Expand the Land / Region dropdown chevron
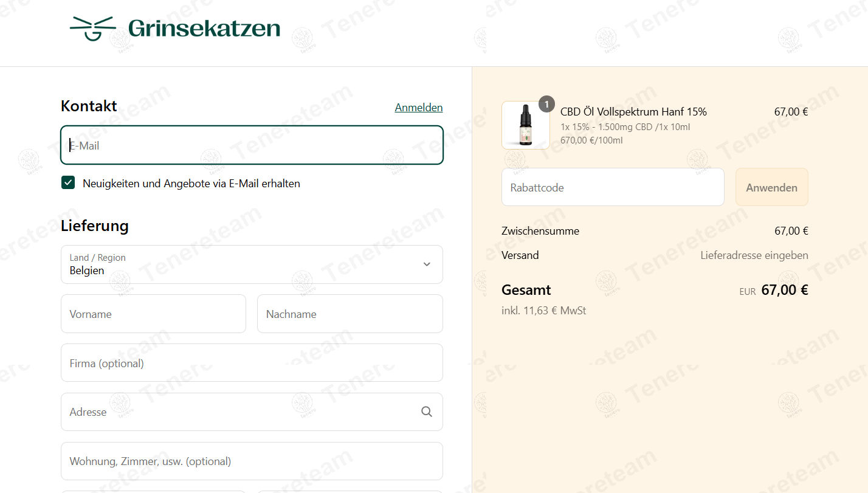Screen dimensions: 868x493 pos(427,264)
